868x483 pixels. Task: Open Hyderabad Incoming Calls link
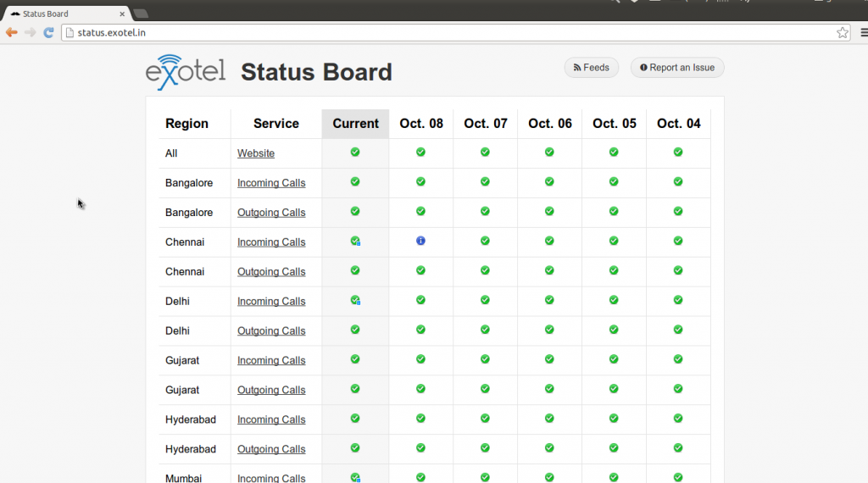[271, 419]
